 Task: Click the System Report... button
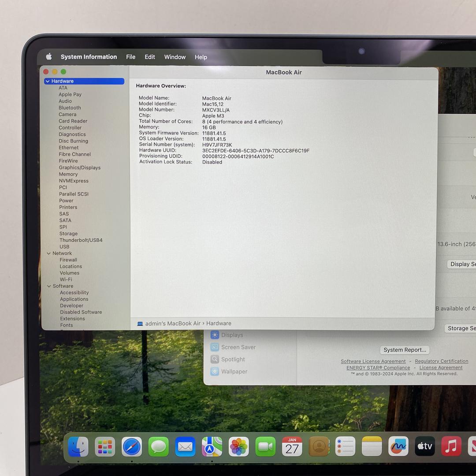point(405,350)
